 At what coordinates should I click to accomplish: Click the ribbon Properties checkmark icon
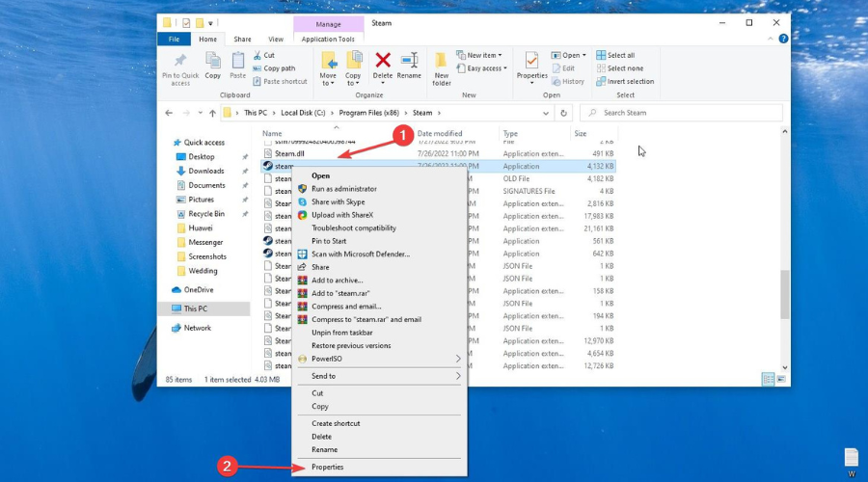(531, 60)
